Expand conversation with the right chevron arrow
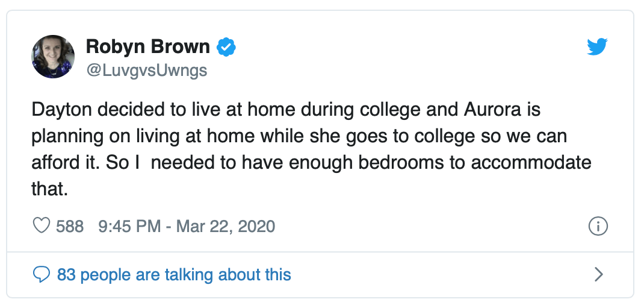This screenshot has width=644, height=305. point(598,275)
